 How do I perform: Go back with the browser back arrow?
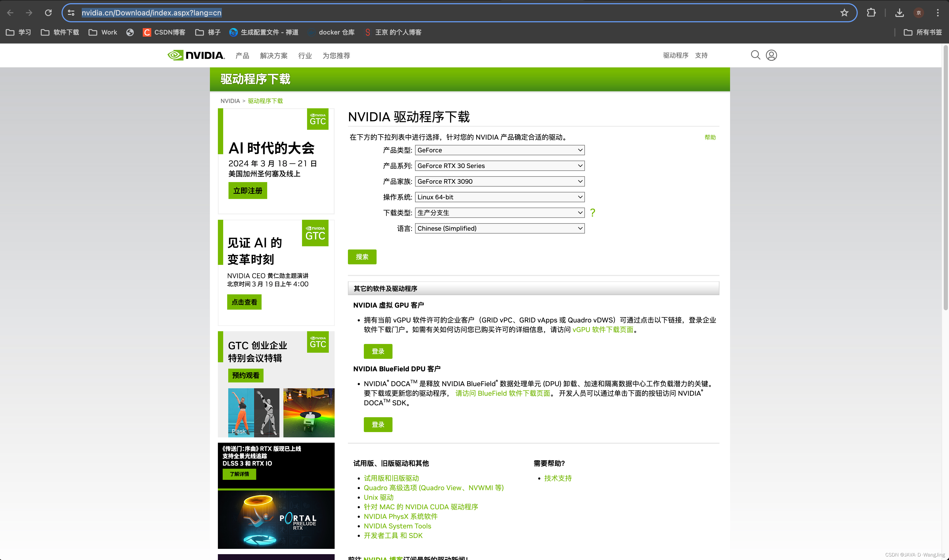10,12
